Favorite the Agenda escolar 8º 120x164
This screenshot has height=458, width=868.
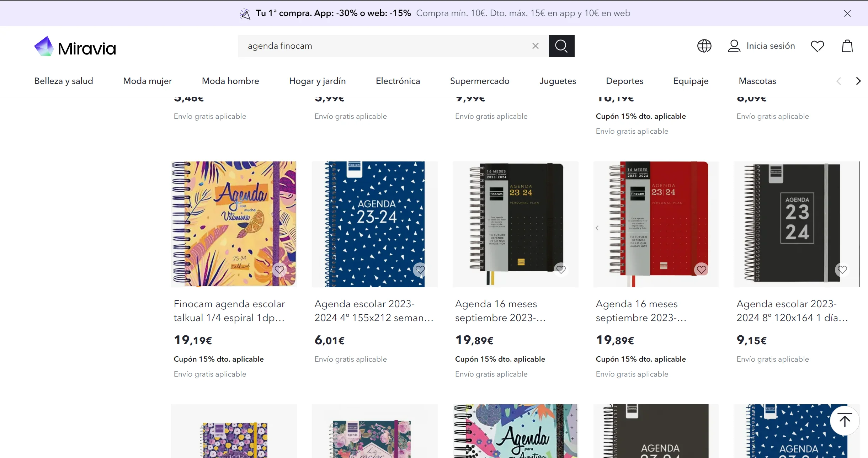pos(842,270)
